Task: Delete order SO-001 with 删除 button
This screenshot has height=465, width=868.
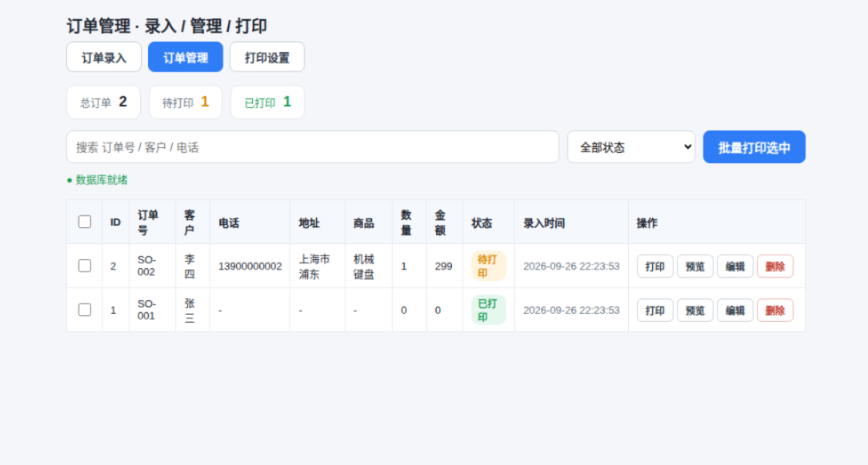Action: (x=775, y=311)
